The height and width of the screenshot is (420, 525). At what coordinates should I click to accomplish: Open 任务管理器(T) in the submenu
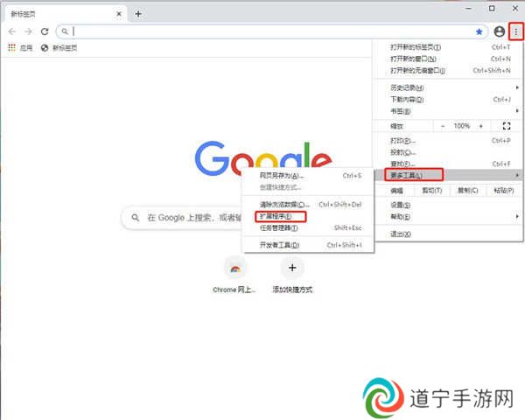click(x=308, y=228)
